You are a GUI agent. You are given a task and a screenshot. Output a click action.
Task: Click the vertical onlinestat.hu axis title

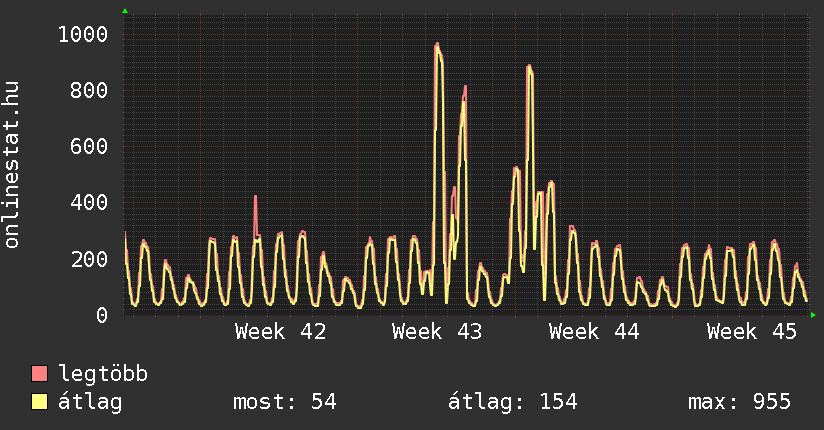(x=12, y=165)
